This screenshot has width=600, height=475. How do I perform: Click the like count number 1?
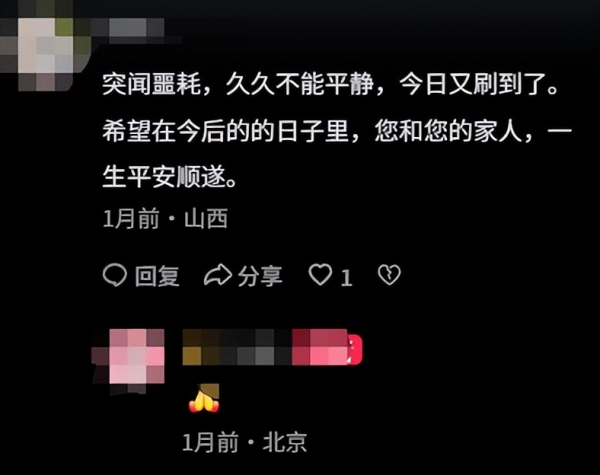pos(346,277)
